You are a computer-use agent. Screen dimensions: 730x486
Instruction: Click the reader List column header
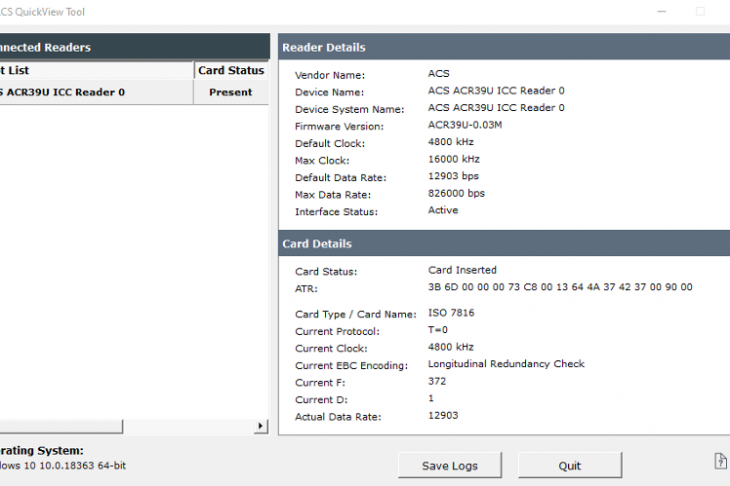point(96,70)
